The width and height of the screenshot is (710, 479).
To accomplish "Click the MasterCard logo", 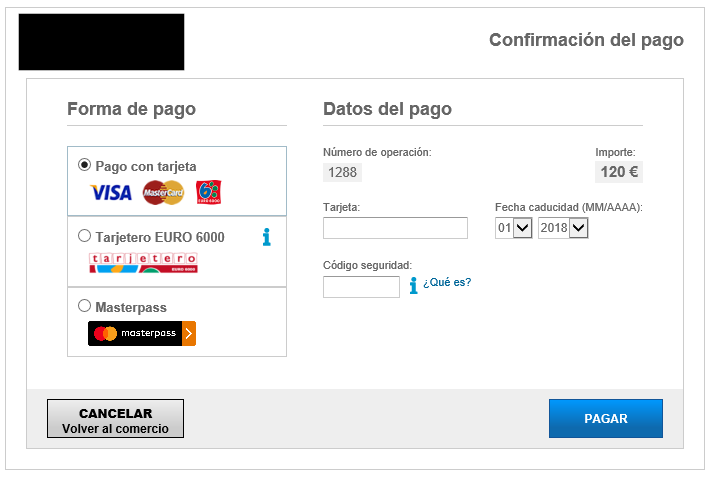I will tap(163, 192).
